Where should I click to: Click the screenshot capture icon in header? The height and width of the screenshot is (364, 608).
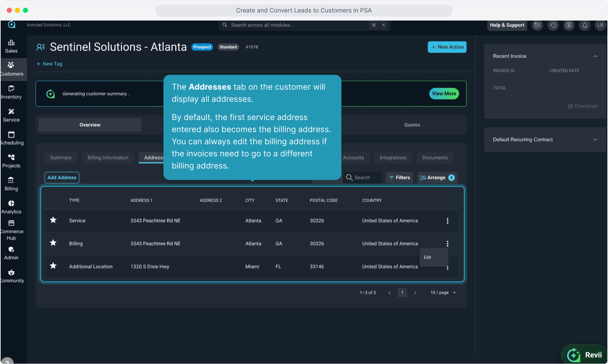pyautogui.click(x=569, y=25)
